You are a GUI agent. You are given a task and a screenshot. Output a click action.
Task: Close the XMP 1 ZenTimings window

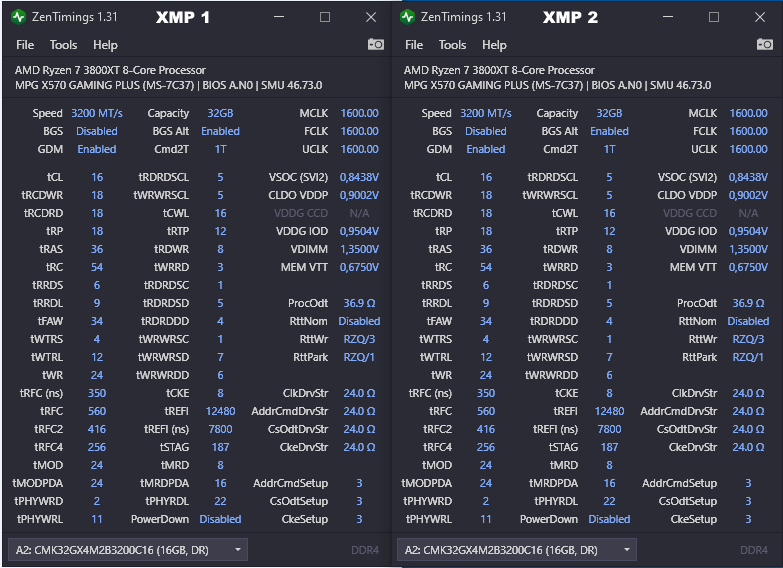(371, 17)
